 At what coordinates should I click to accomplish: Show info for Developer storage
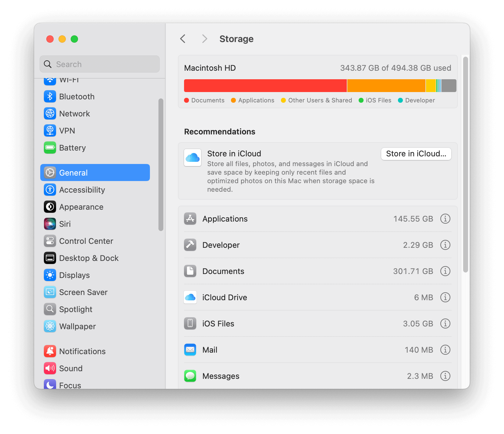click(445, 245)
